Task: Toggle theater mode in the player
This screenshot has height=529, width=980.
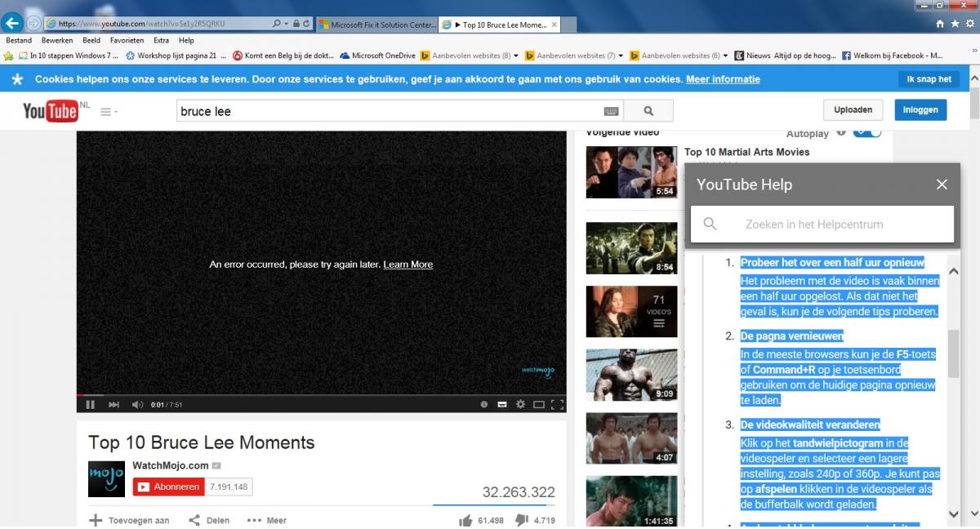Action: [539, 404]
